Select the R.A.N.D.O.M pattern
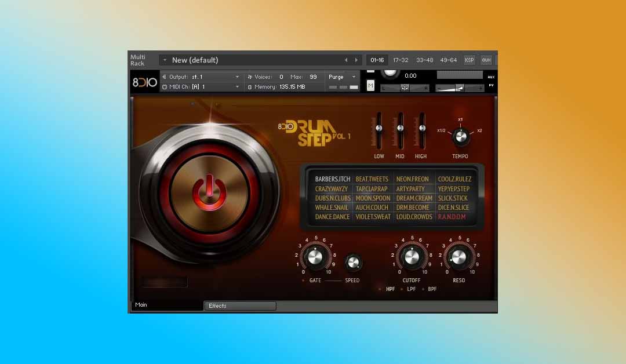The image size is (626, 364). (452, 217)
